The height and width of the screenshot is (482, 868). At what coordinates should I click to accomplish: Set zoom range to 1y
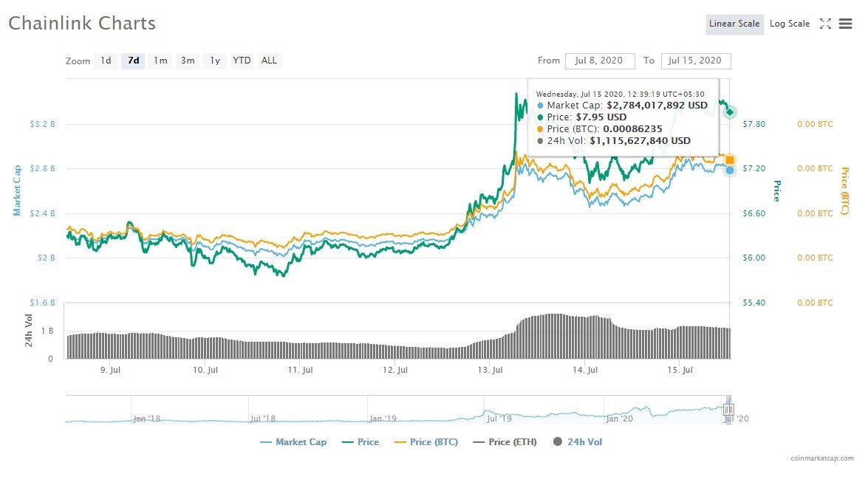pyautogui.click(x=215, y=61)
